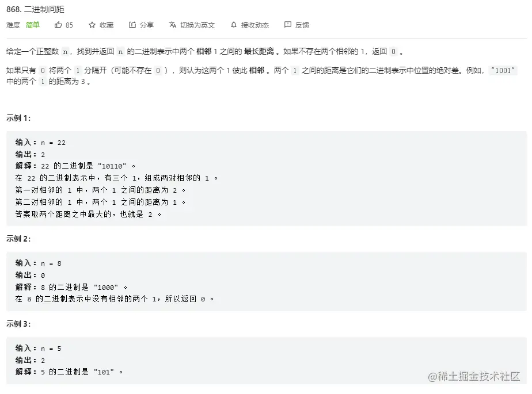Click the binary string "101" in example 3

(x=104, y=372)
